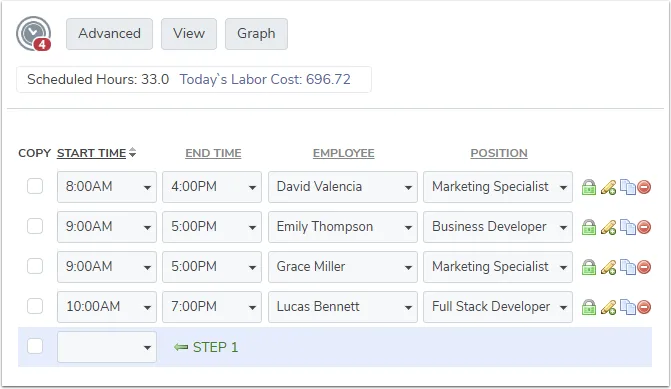671x389 pixels.
Task: Open the 7:00PM end time dropdown
Action: tap(212, 307)
